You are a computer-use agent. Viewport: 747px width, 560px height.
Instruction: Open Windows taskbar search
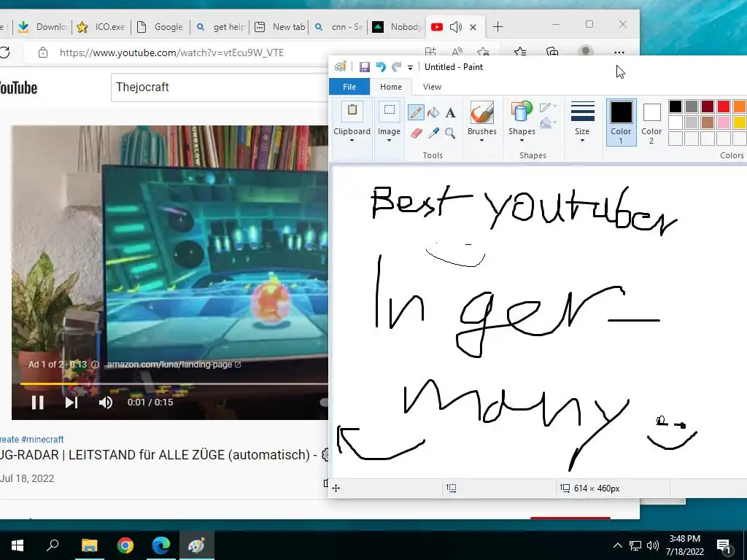53,545
